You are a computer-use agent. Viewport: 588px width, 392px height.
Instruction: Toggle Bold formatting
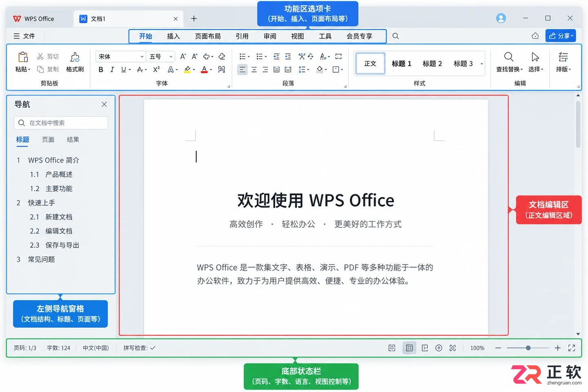[x=101, y=69]
